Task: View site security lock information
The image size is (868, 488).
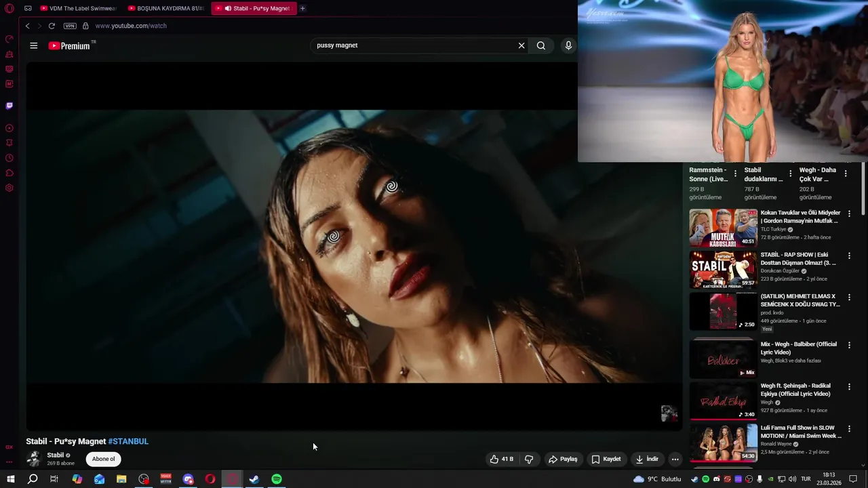Action: 85,26
